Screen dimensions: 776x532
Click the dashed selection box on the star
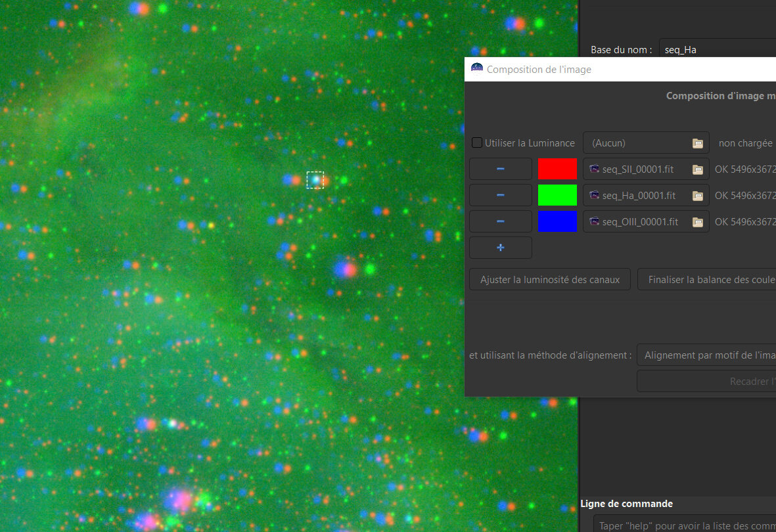[315, 180]
